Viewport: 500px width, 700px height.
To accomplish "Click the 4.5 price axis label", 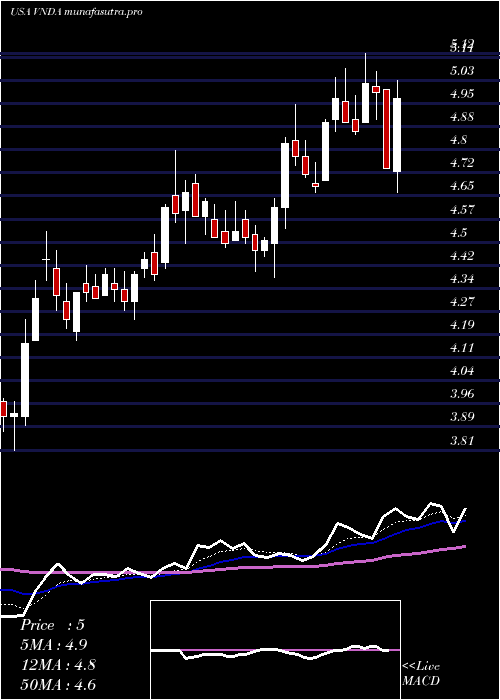I will 459,233.
